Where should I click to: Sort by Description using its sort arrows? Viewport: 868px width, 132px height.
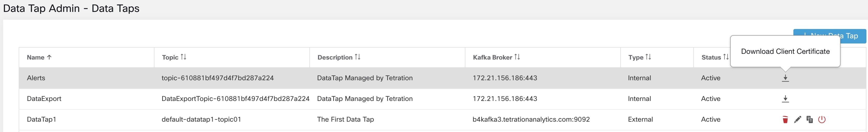pos(358,57)
